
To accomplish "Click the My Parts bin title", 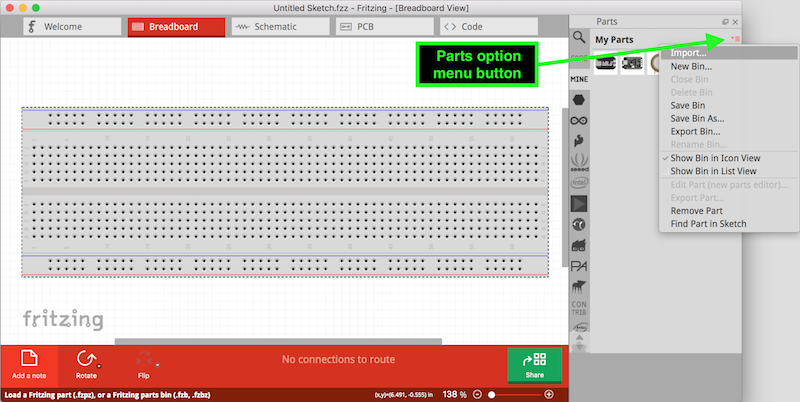I will pos(614,39).
